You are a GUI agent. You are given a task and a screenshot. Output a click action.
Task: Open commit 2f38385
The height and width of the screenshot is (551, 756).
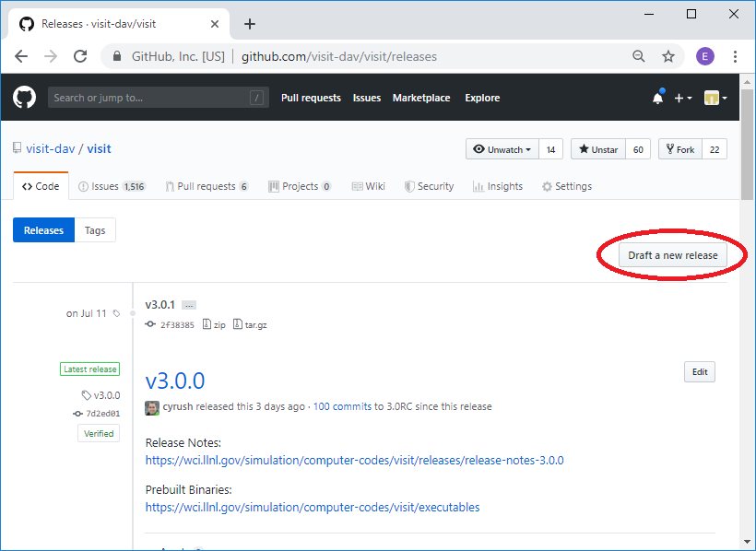tap(177, 325)
